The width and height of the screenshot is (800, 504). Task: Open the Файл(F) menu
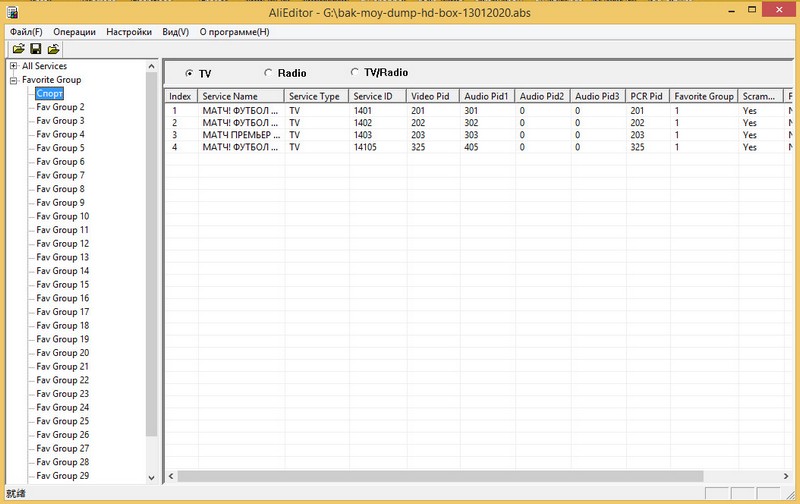(26, 32)
